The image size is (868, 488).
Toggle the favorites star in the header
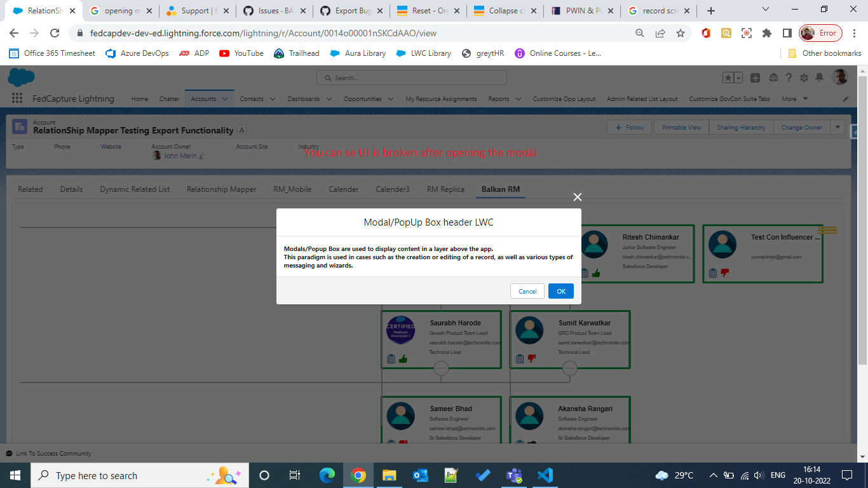728,77
